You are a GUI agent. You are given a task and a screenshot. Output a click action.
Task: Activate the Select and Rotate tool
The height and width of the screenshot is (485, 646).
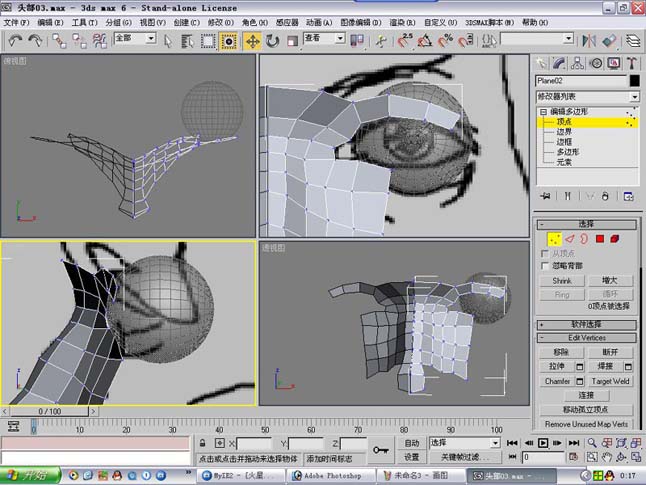[x=272, y=41]
